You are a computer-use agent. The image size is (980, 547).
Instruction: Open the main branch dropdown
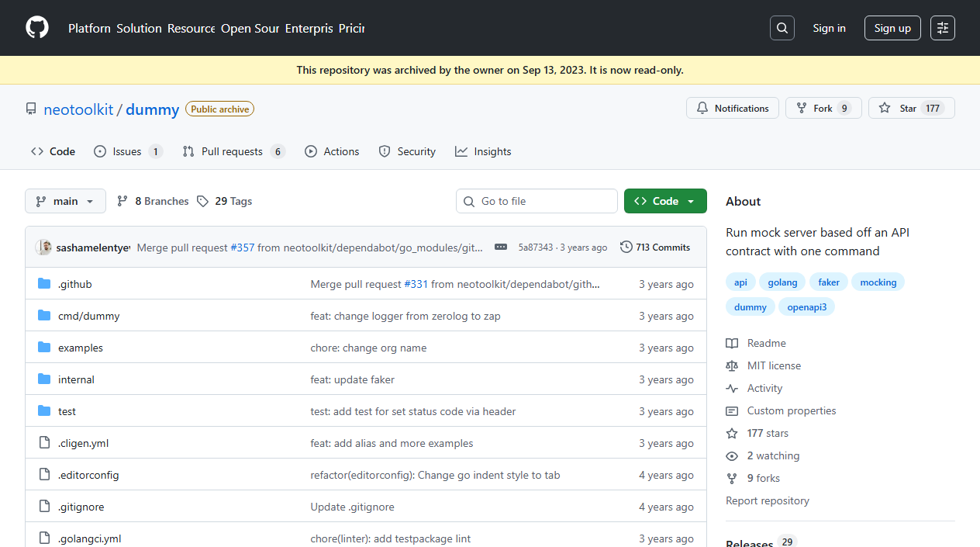point(65,201)
